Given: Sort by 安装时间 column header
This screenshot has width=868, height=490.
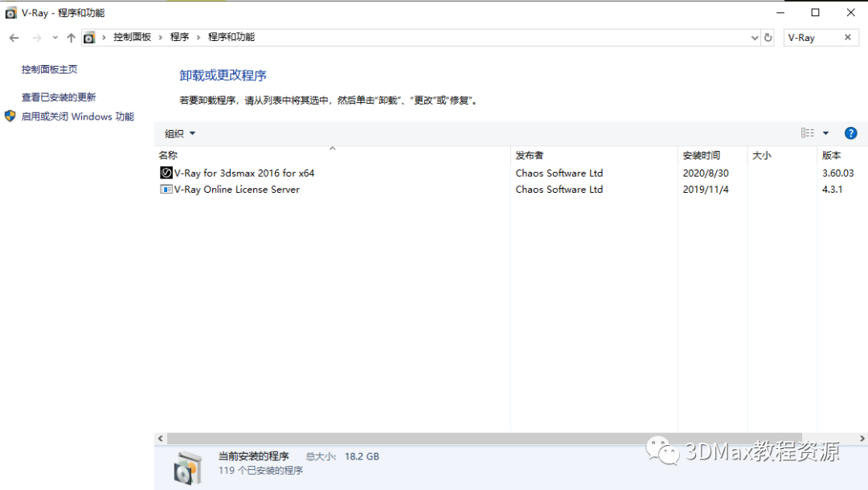Looking at the screenshot, I should (x=712, y=155).
